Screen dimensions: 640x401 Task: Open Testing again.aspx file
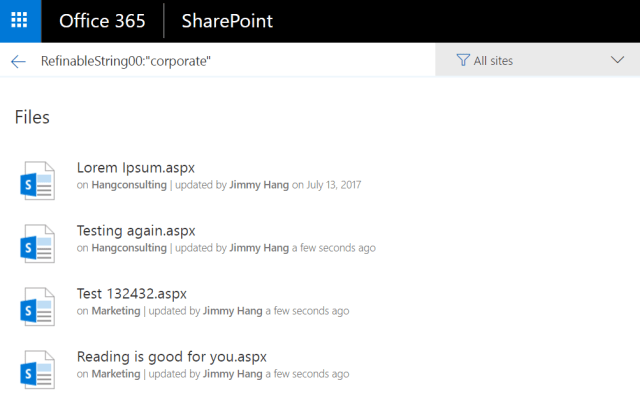[x=136, y=230]
